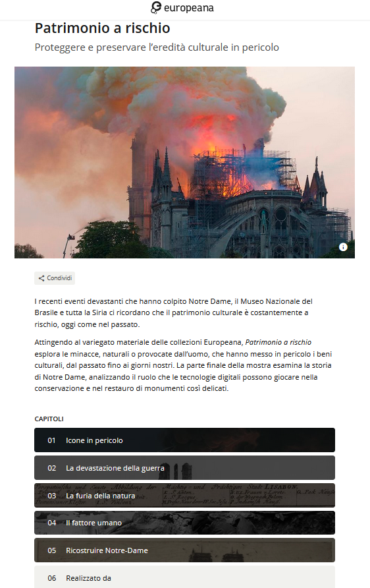Open chapter 04 Il fattore umano
The width and height of the screenshot is (370, 588).
[184, 523]
